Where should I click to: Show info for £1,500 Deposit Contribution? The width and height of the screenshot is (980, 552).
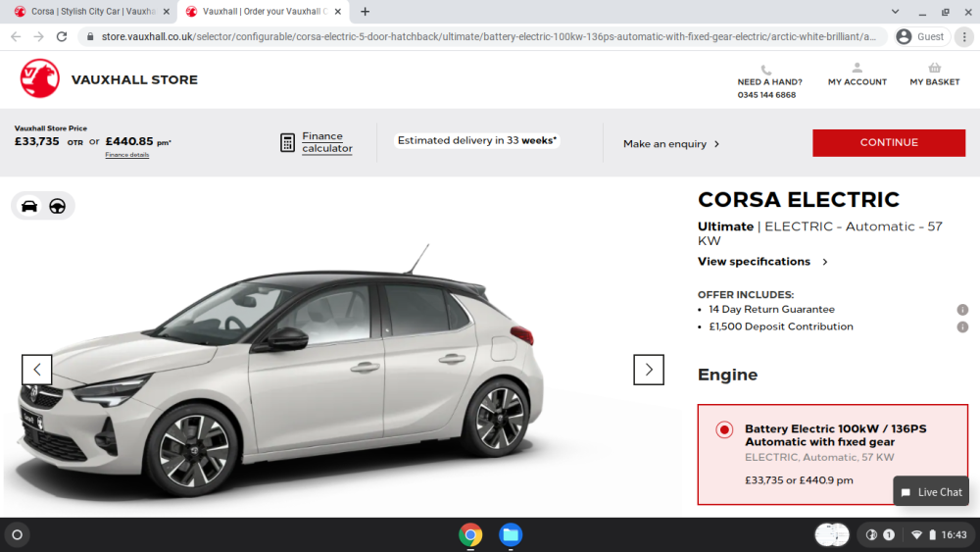click(962, 326)
